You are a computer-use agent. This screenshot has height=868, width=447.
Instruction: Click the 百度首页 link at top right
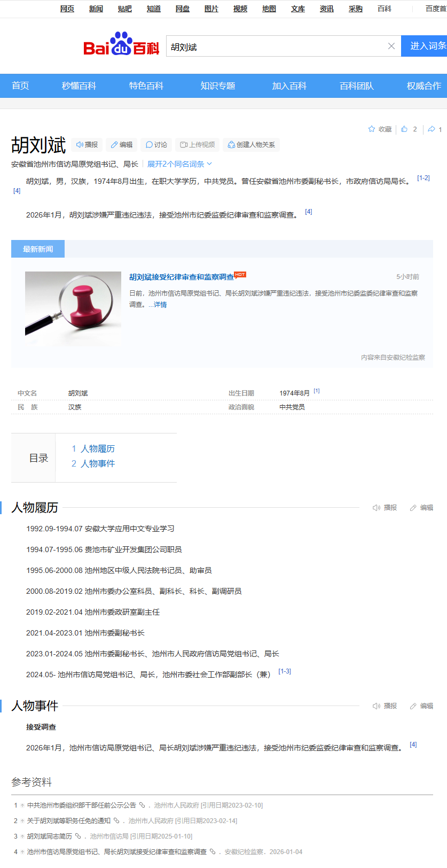click(436, 9)
